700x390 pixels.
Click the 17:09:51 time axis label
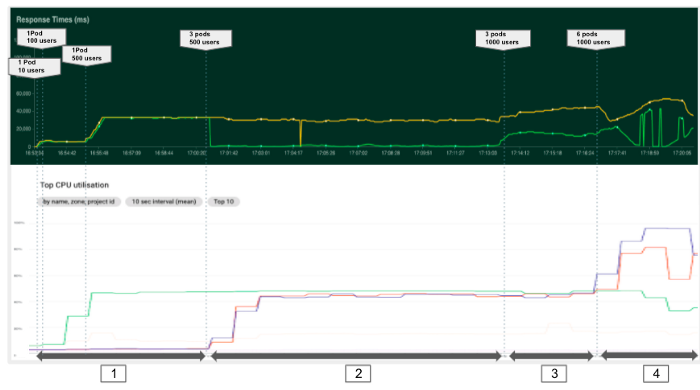(423, 153)
